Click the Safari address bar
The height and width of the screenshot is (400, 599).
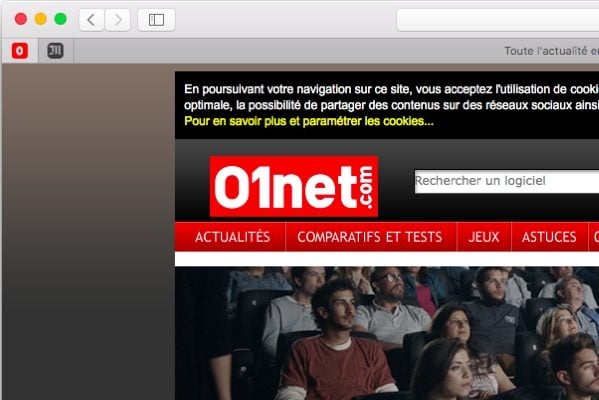tap(498, 19)
